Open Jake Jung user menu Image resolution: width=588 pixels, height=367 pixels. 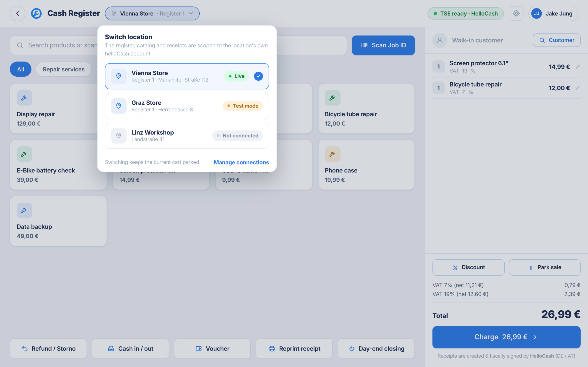553,13
